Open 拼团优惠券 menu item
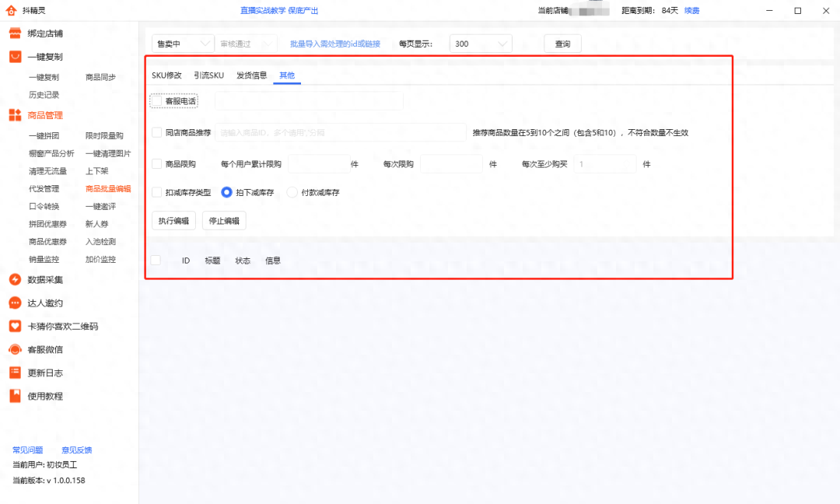Screen dimensions: 840x504 (x=47, y=224)
